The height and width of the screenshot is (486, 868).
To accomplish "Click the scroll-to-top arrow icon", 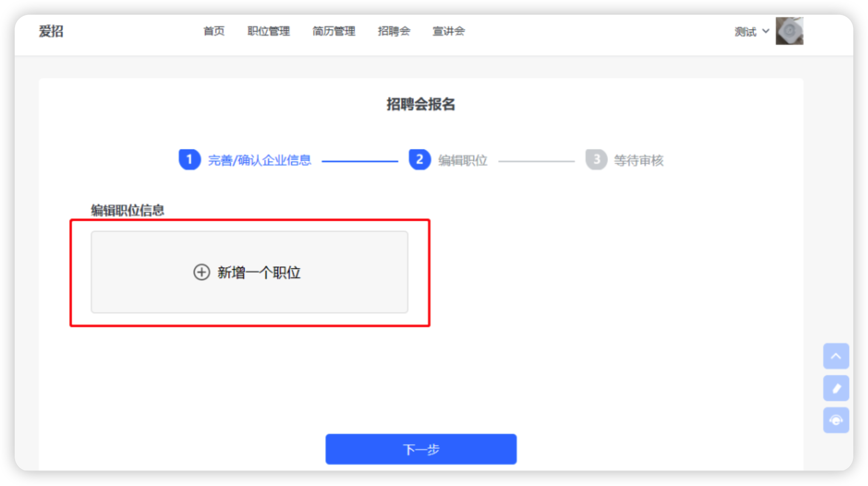I will pyautogui.click(x=836, y=356).
